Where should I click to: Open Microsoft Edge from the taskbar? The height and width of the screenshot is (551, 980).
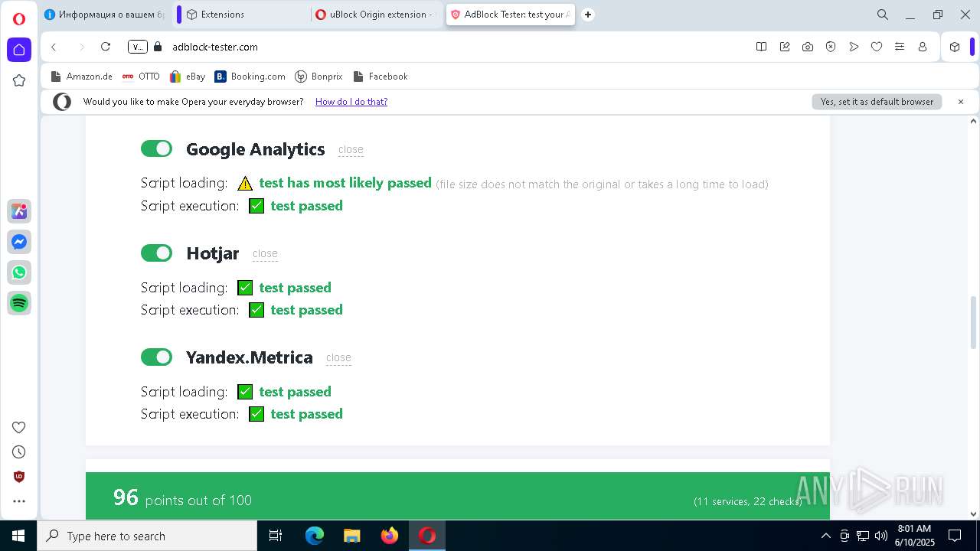pyautogui.click(x=315, y=536)
